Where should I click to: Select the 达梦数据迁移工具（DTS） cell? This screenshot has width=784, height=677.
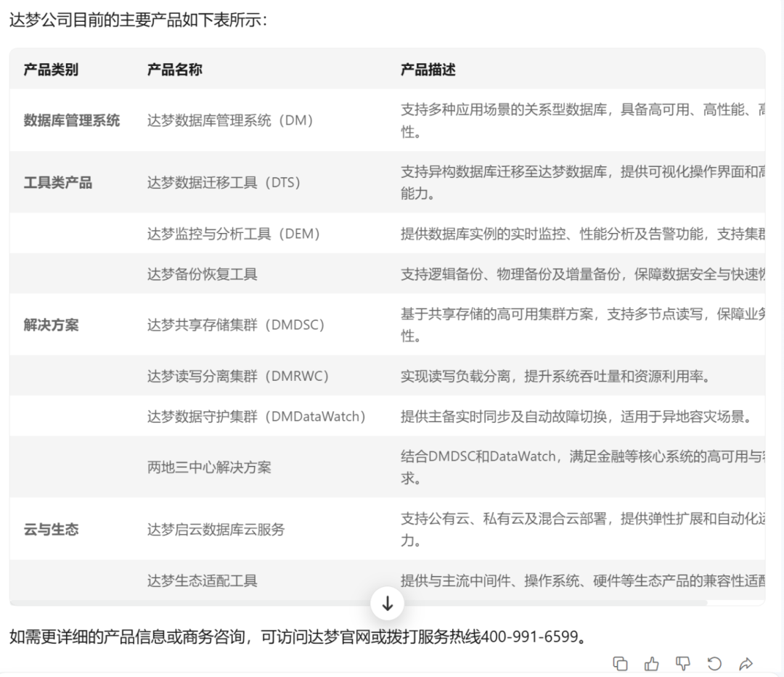coord(224,183)
